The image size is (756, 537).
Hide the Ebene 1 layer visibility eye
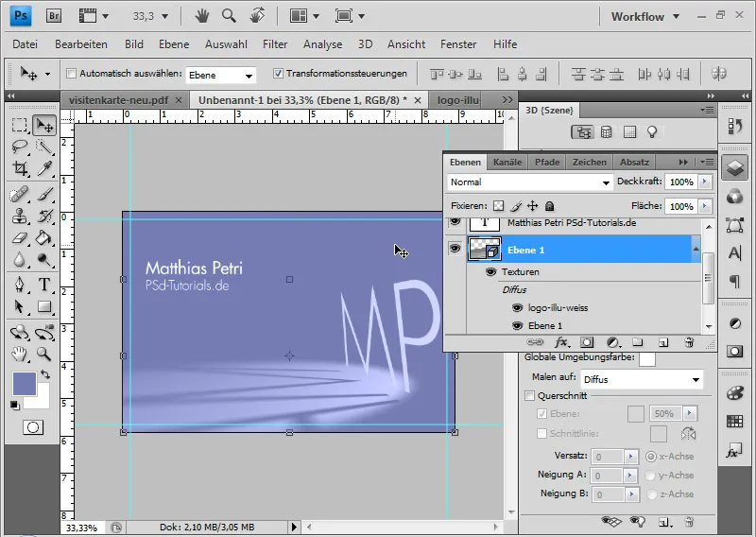point(455,249)
